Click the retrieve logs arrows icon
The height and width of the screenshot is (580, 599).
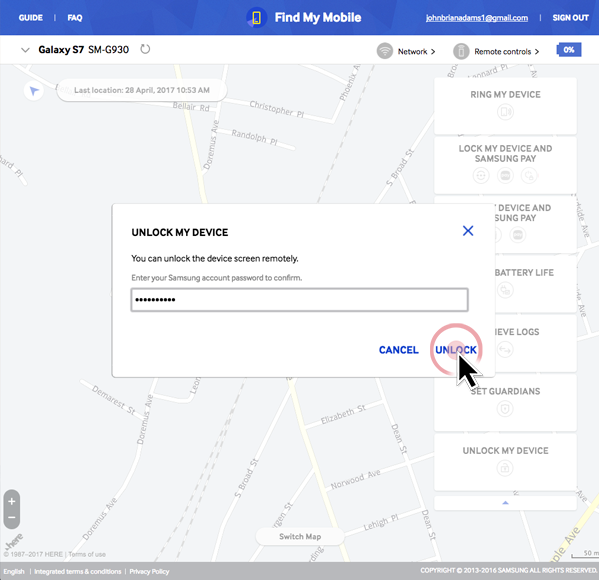[x=505, y=349]
